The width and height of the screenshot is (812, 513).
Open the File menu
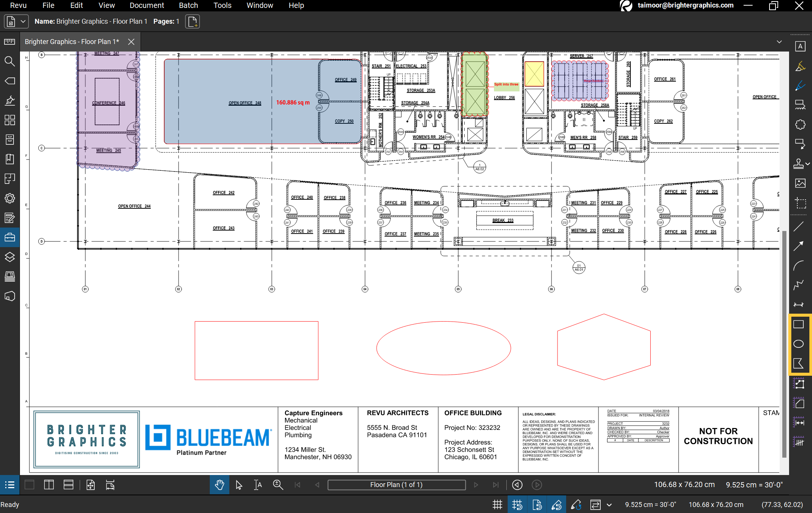coord(48,5)
